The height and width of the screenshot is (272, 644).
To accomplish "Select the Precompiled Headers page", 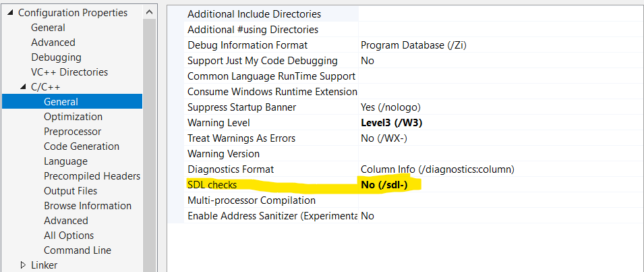I will [92, 176].
